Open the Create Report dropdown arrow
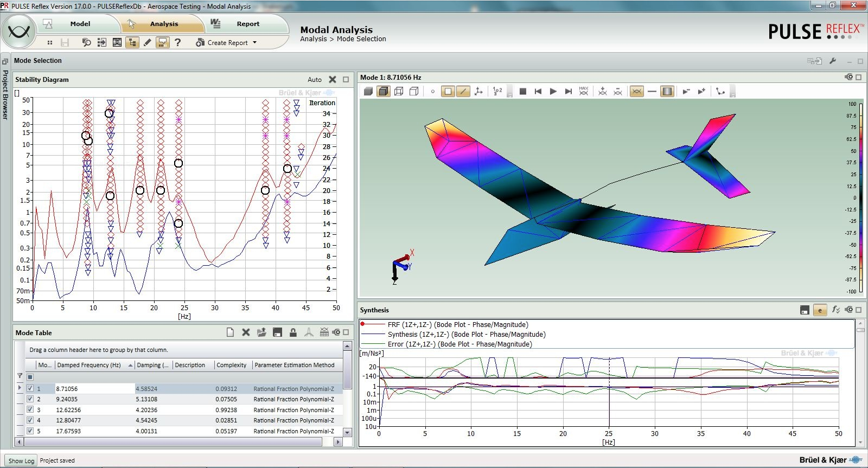This screenshot has height=468, width=868. tap(254, 42)
